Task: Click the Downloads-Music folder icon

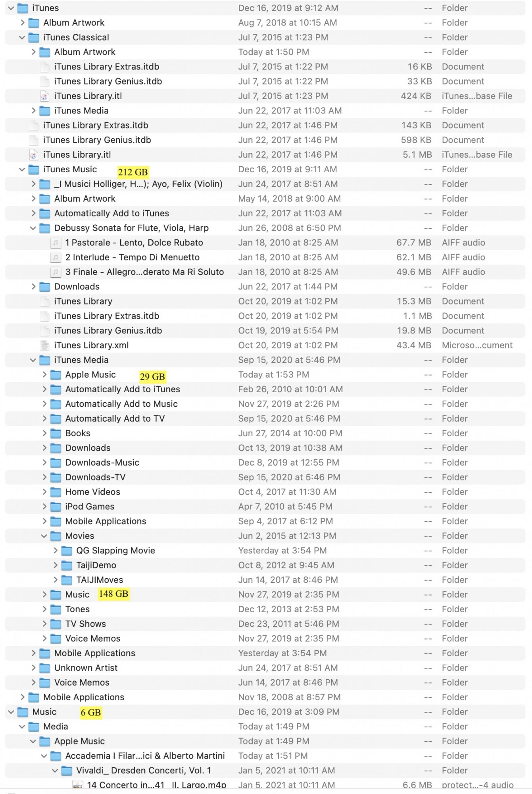Action: click(56, 463)
